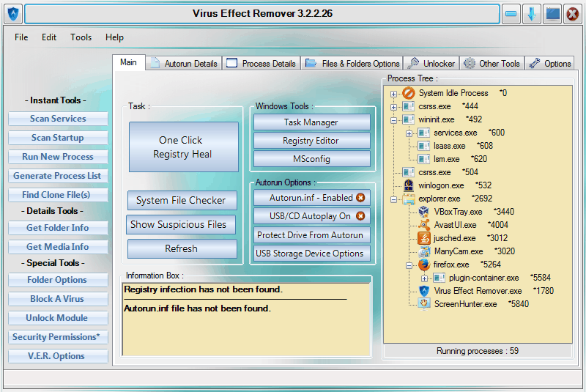Expand System Idle Process tree node
This screenshot has width=586, height=392.
(x=393, y=94)
